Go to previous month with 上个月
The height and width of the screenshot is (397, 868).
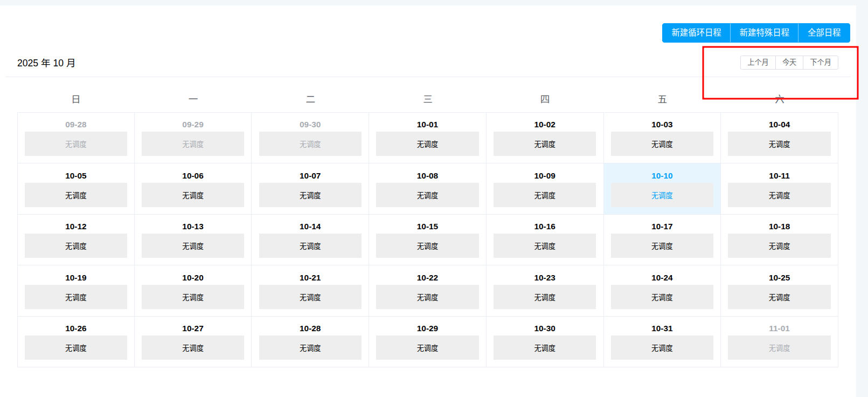(x=758, y=63)
